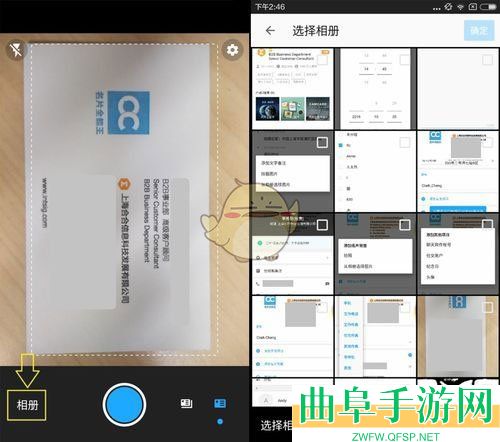Open the date picker screenshot thumbnail
Screen dimensions: 500x442
pos(375,89)
